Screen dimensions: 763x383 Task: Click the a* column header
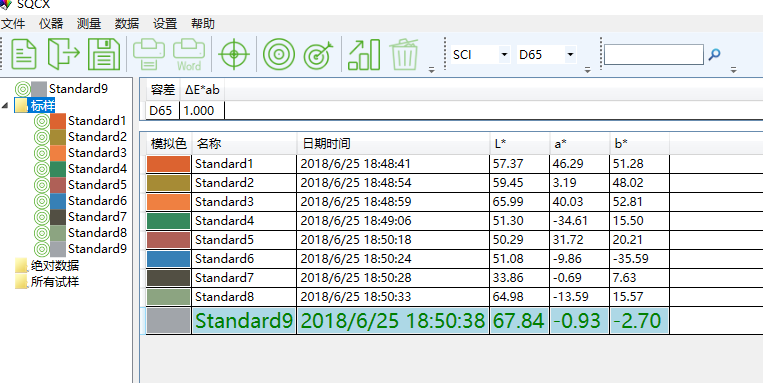580,144
